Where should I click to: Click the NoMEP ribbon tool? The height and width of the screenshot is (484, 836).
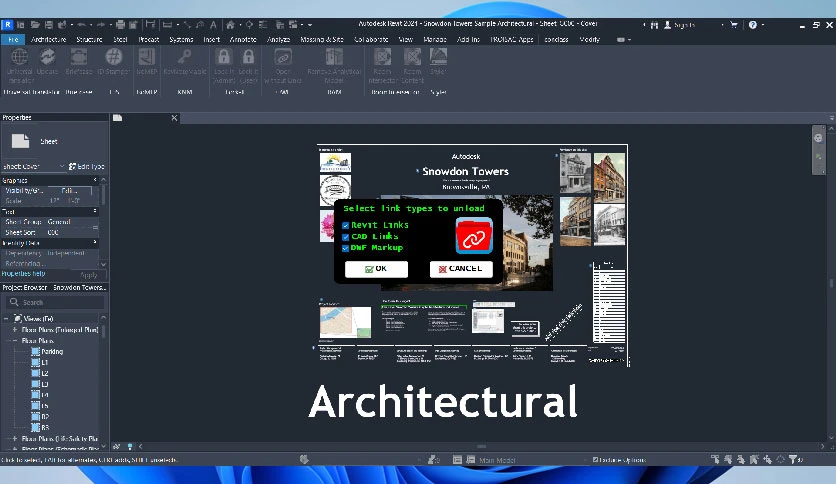(147, 57)
